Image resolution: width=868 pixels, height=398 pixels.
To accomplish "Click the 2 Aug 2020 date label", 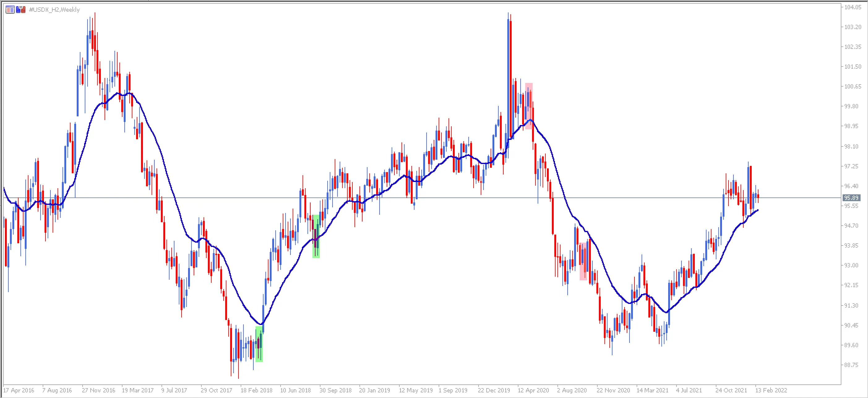I will point(572,390).
